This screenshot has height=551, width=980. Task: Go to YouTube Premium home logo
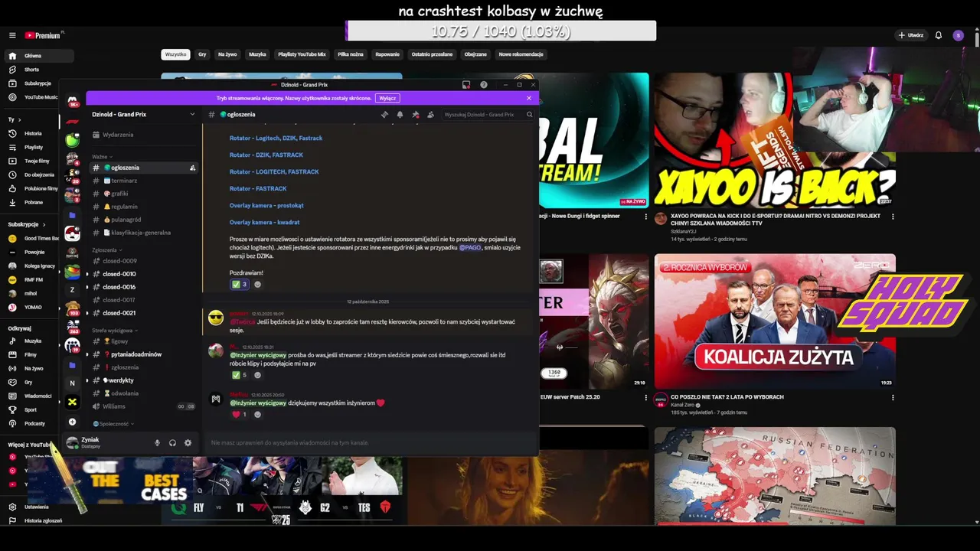click(44, 35)
